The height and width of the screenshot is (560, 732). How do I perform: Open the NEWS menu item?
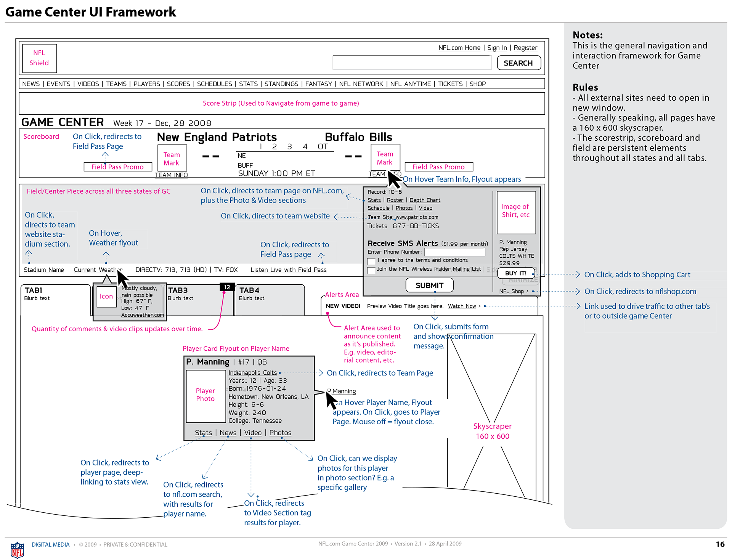(x=31, y=84)
